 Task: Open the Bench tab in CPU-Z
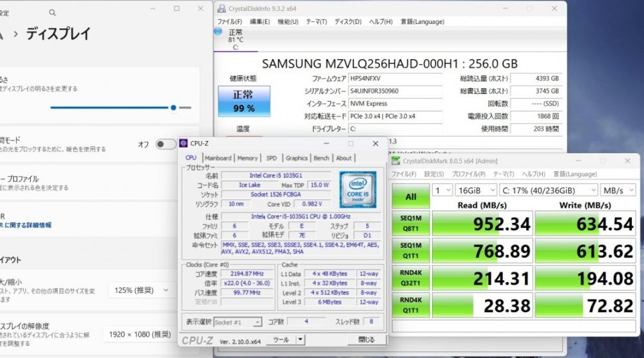321,158
